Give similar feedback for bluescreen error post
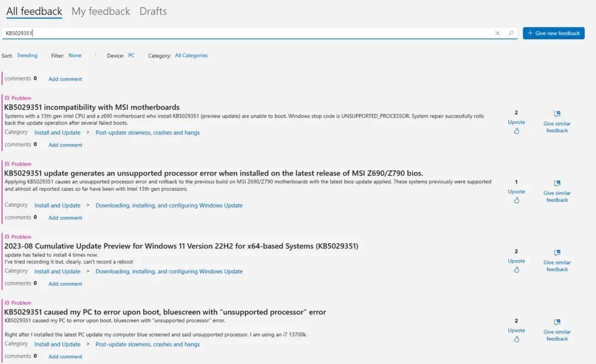This screenshot has width=596, height=364. tap(557, 330)
